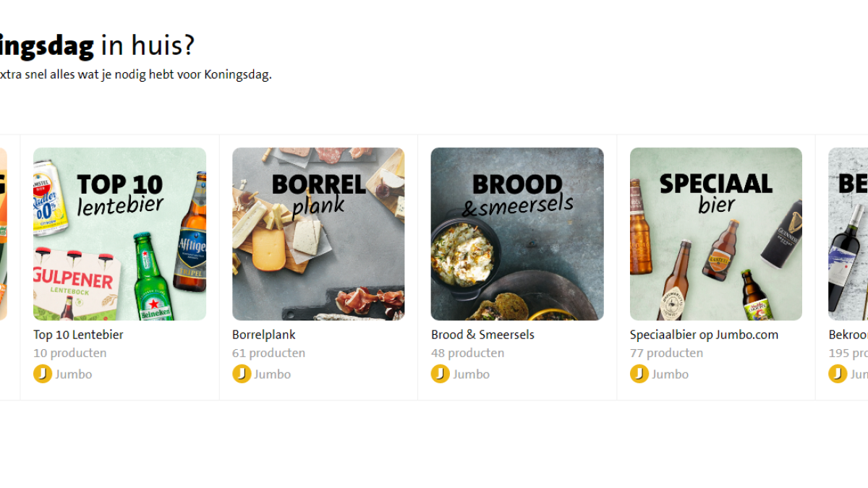Open the Top 10 Lentebier title link

[x=78, y=335]
